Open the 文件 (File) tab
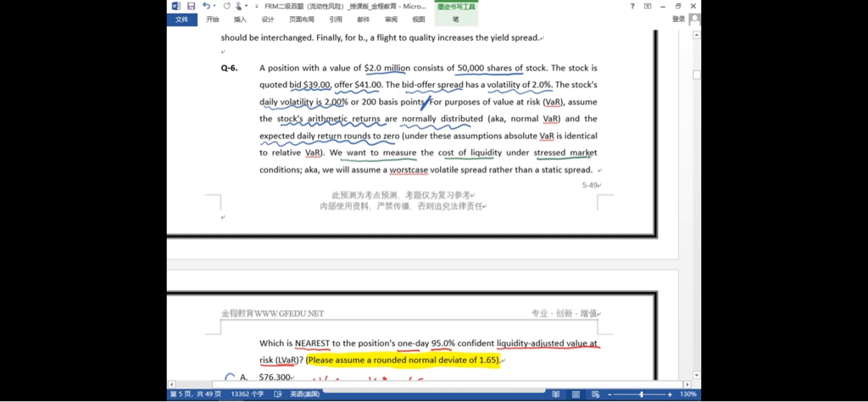Viewport: 868px width, 402px height. (x=181, y=20)
